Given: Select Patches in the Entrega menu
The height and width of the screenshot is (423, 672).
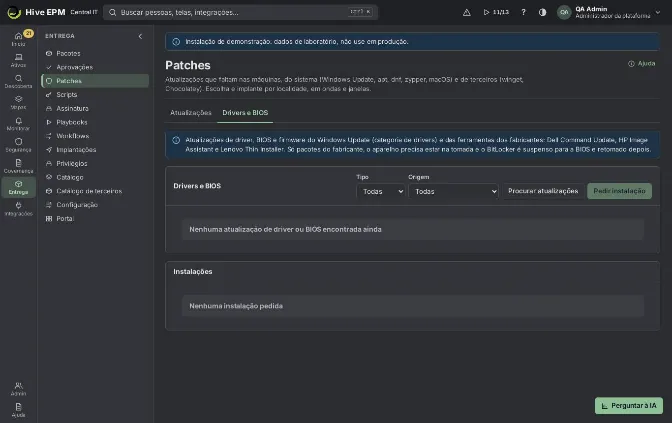Looking at the screenshot, I should coord(95,81).
